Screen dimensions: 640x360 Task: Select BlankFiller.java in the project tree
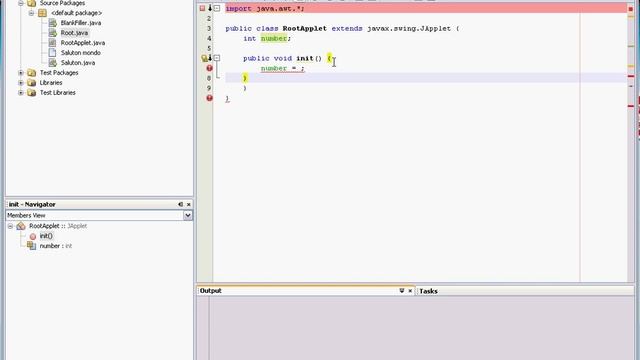point(81,23)
